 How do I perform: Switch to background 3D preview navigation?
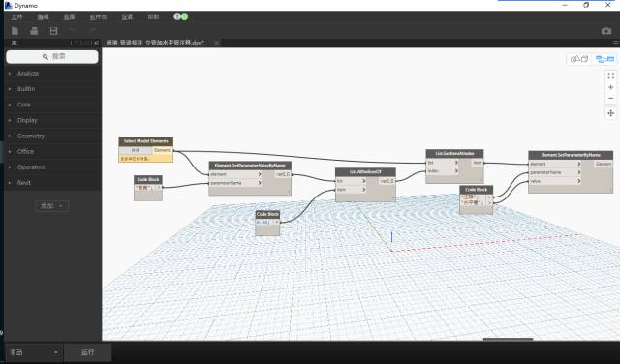point(579,59)
